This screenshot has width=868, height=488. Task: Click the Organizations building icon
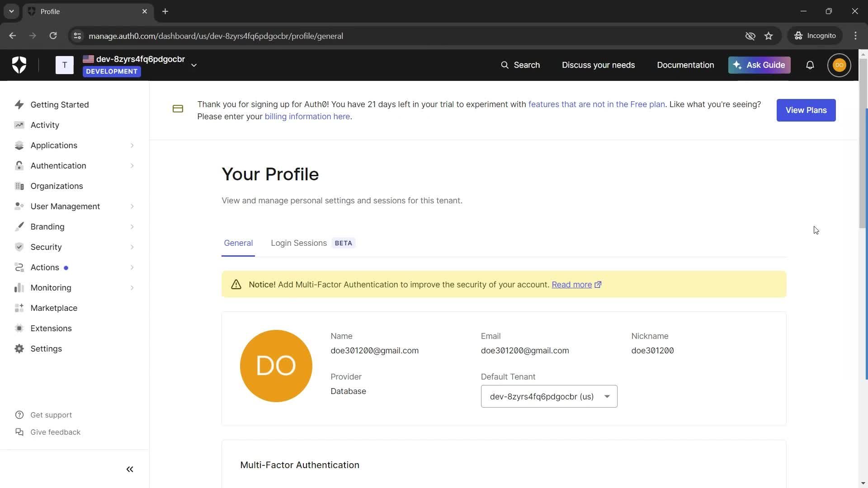(19, 186)
